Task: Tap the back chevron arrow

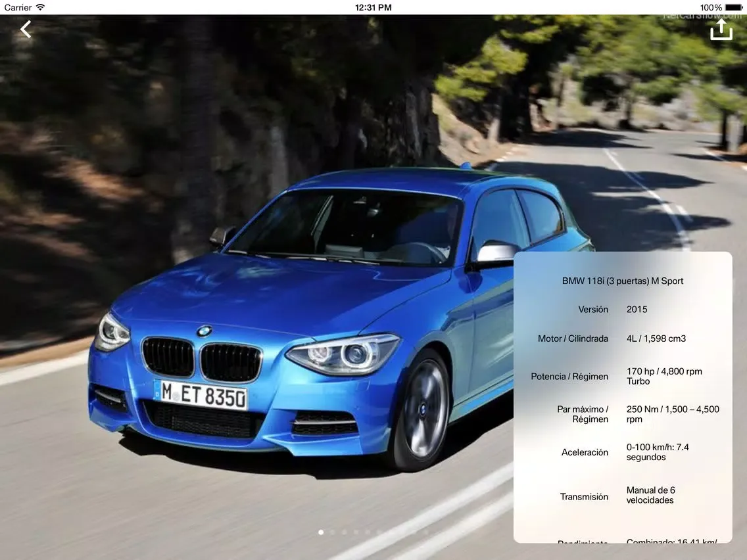Action: [26, 29]
